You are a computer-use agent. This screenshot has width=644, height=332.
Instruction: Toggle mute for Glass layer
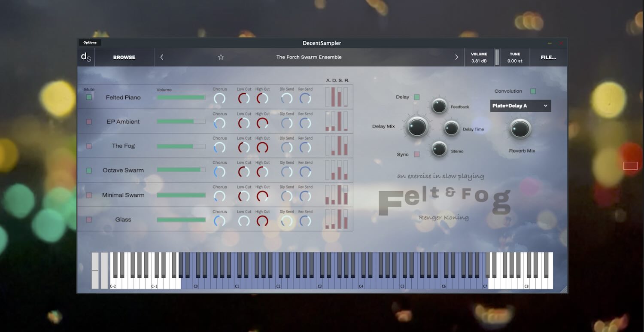[89, 219]
